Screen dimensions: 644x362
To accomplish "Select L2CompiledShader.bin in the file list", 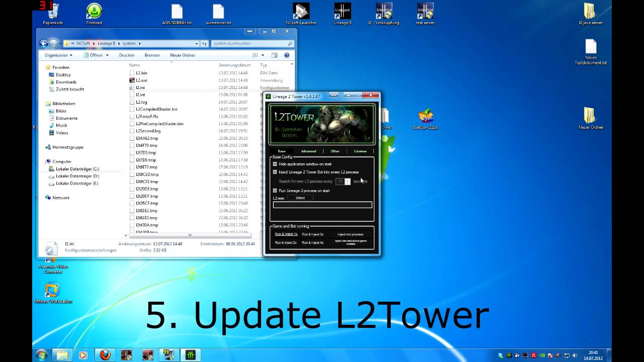I will (x=156, y=109).
